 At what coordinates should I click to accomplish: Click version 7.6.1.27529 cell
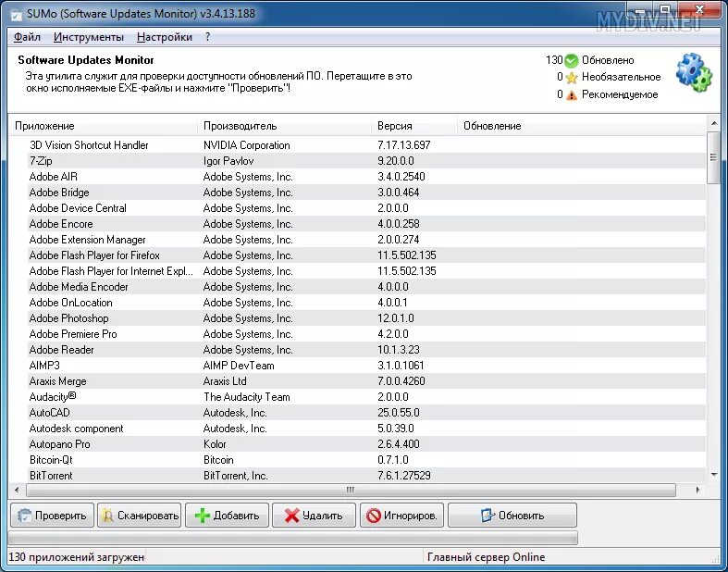click(404, 476)
